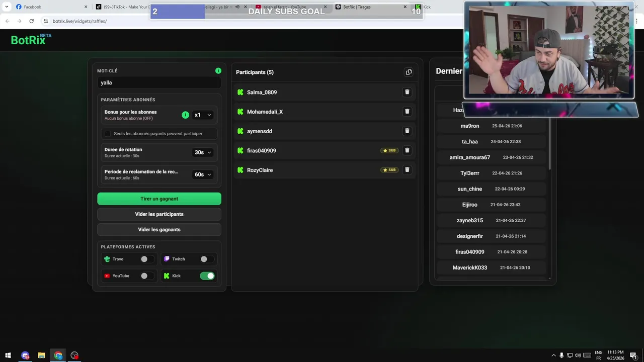Click the botrix.live address bar
Screen dimensions: 644x362
[x=252, y=21]
